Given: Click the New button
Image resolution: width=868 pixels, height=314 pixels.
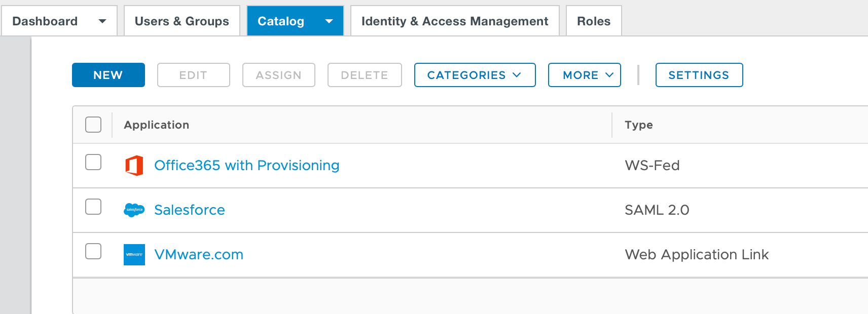Looking at the screenshot, I should [108, 75].
